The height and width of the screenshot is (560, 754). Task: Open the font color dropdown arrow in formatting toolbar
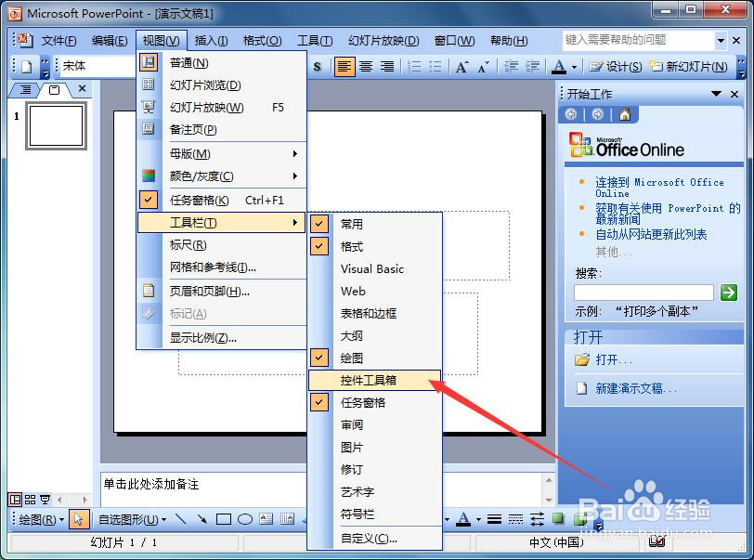point(574,67)
